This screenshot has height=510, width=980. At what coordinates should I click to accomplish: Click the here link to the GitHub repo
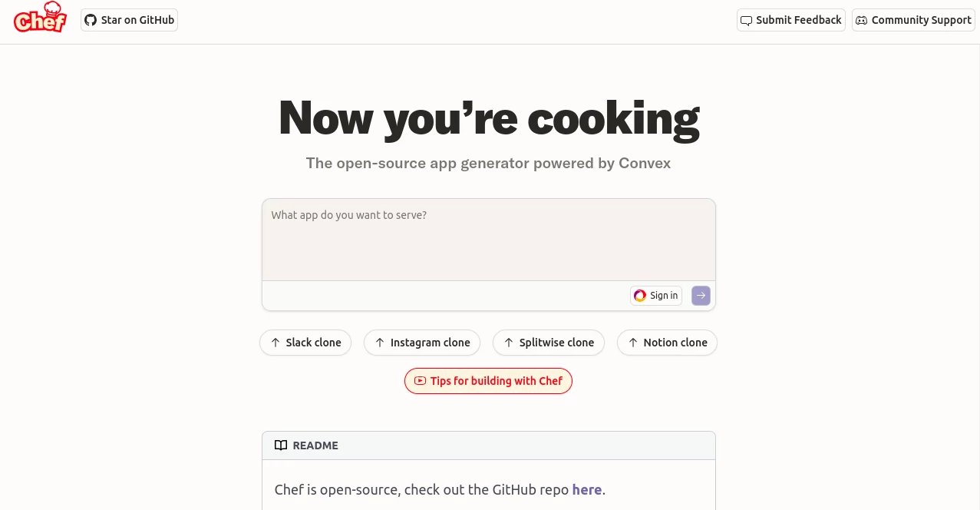click(586, 489)
